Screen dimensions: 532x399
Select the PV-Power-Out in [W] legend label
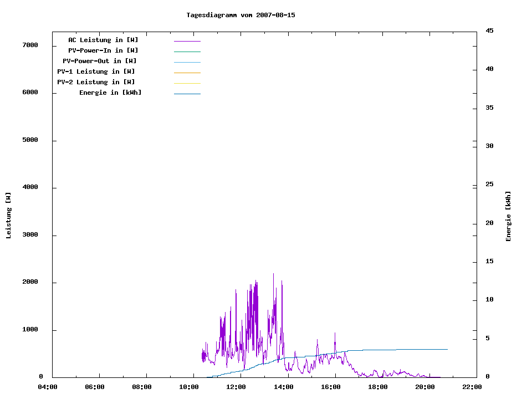pos(100,61)
